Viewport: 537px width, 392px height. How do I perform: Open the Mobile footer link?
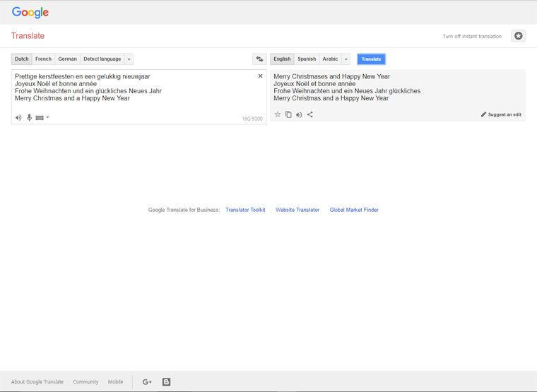115,381
